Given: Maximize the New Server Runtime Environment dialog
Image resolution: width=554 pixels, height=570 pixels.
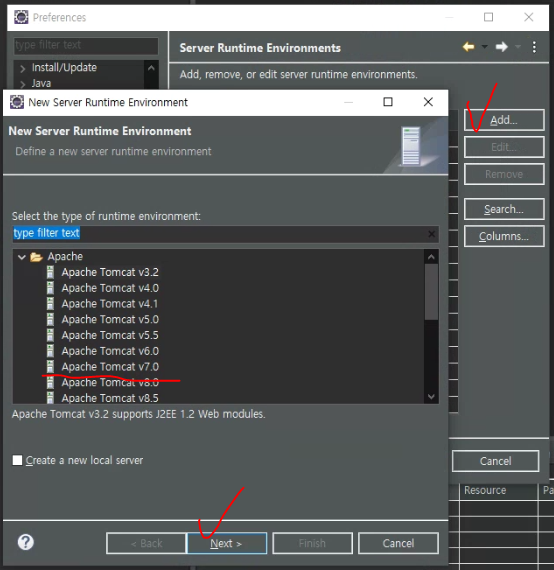Looking at the screenshot, I should coord(388,102).
